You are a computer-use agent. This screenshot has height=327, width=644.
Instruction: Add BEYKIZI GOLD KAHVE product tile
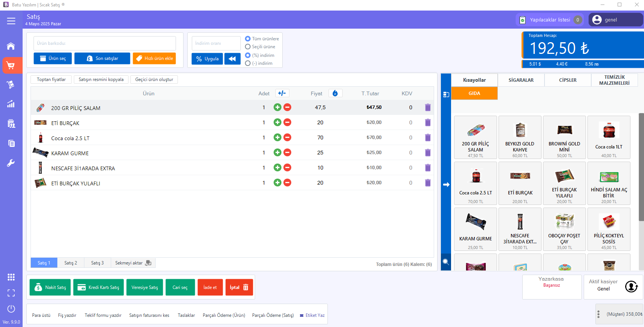pyautogui.click(x=520, y=137)
